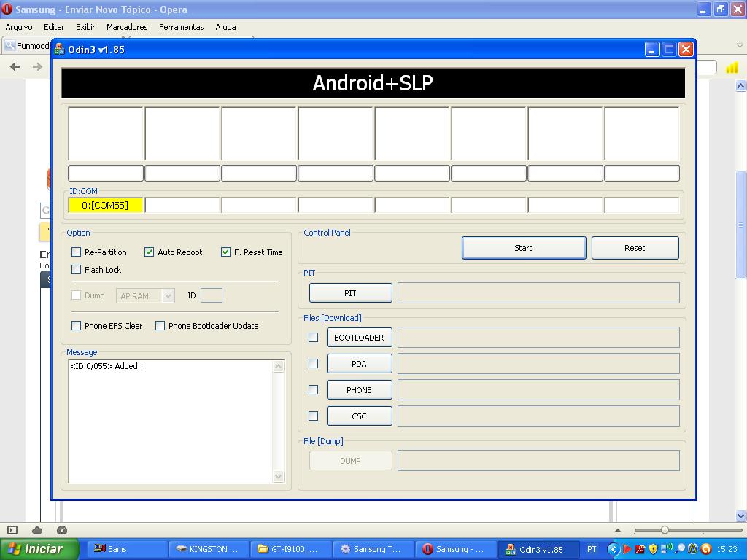The width and height of the screenshot is (747, 560).
Task: Click the Odin3 icon in title bar
Action: (60, 49)
